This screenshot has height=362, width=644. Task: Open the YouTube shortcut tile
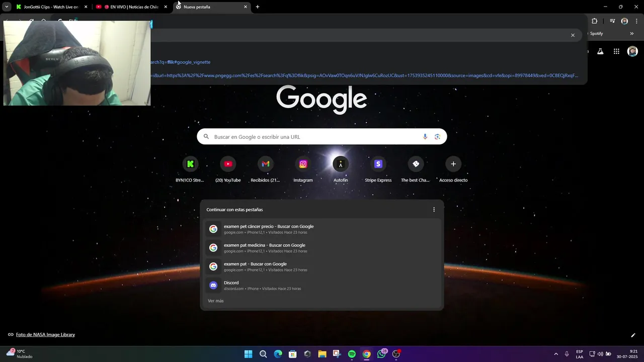pos(228,169)
